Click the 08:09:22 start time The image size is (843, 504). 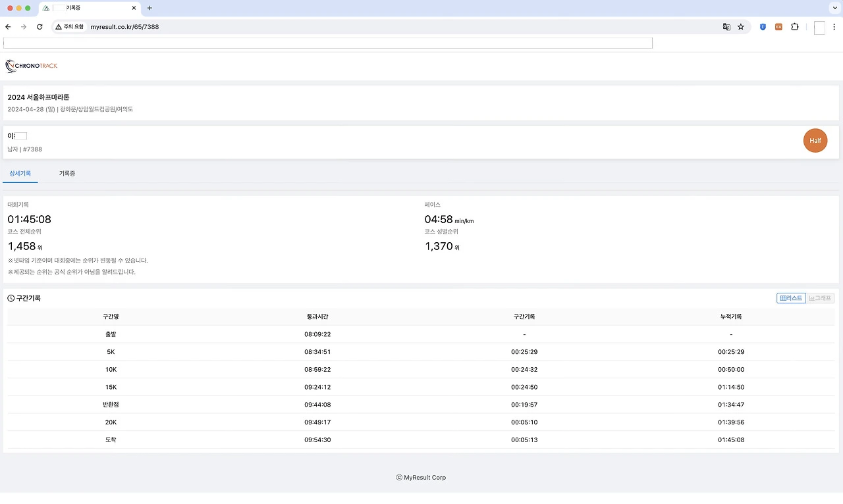pyautogui.click(x=317, y=334)
